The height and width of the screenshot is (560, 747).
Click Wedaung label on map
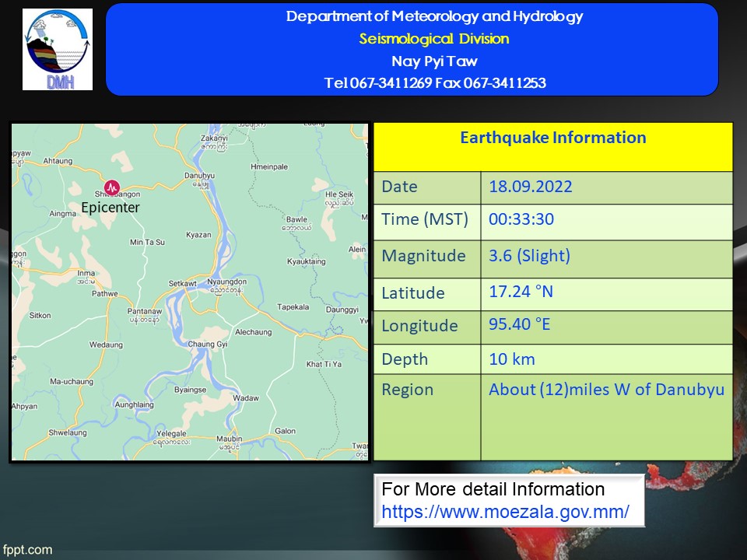[107, 345]
